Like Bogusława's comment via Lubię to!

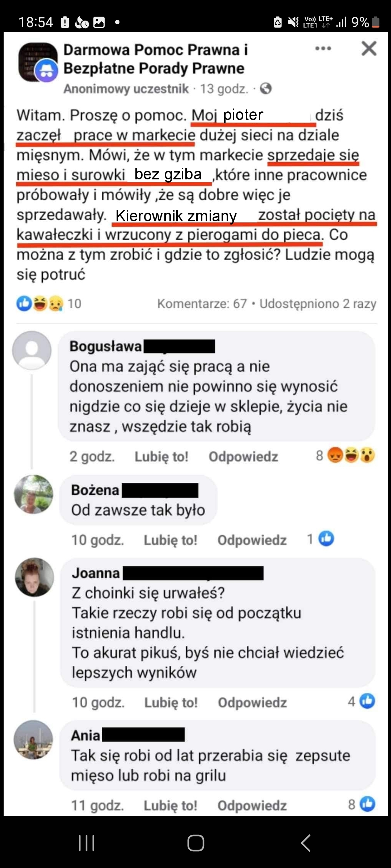[161, 456]
